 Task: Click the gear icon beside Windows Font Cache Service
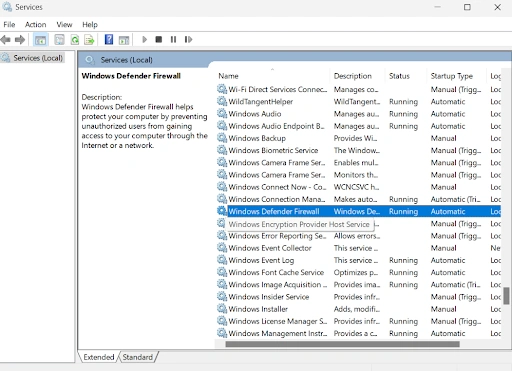click(x=222, y=272)
